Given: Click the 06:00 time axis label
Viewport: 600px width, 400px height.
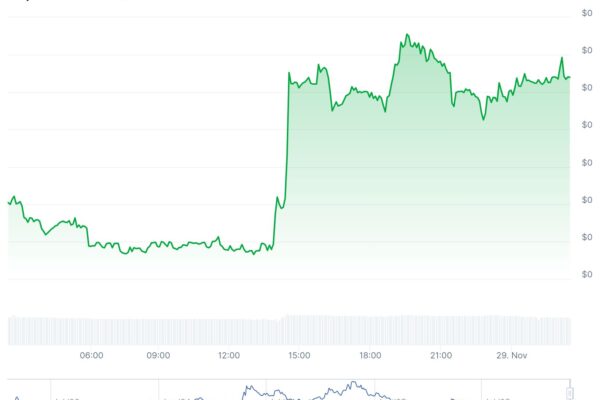Looking at the screenshot, I should [91, 355].
